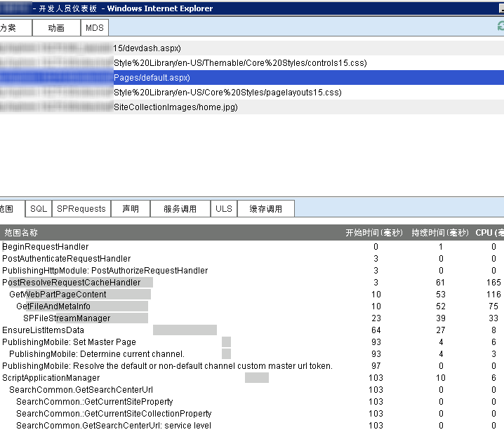
Task: Select SearchCommon.:GetCurrentSiteProperty scope
Action: pos(95,401)
